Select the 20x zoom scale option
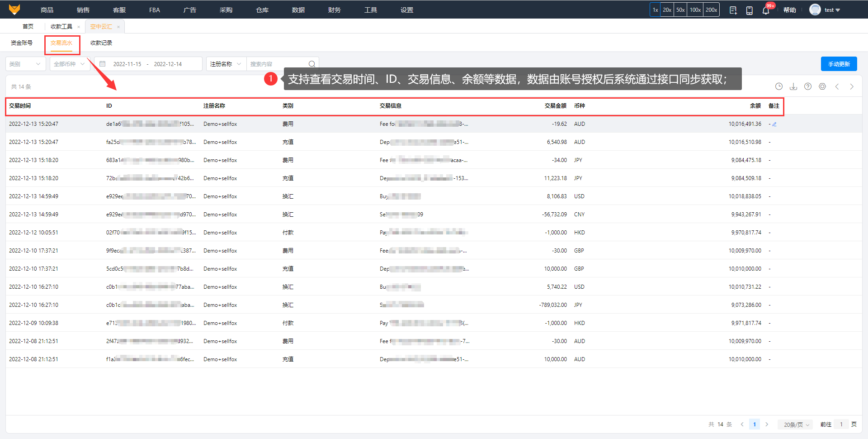Screen dimensions: 868x439 tap(667, 10)
